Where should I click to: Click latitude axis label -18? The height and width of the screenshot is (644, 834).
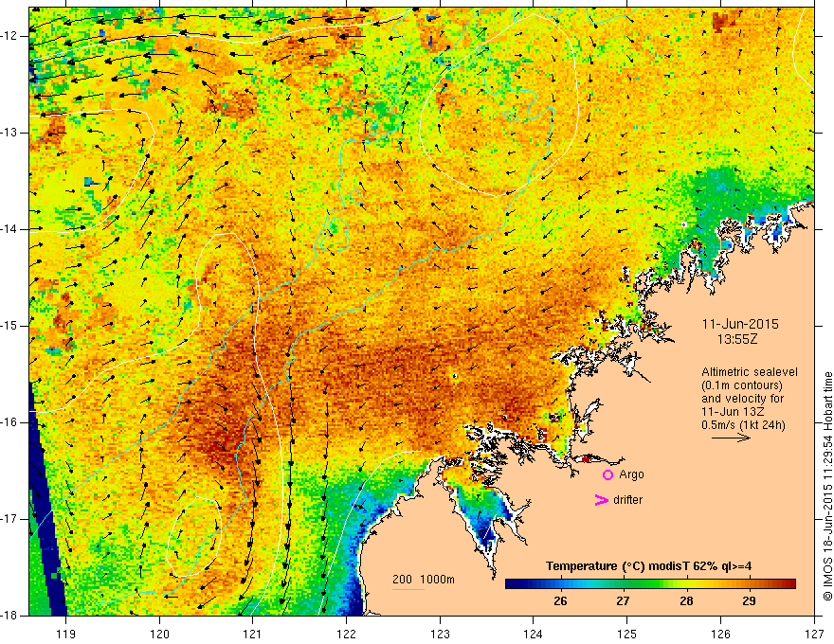coord(9,616)
